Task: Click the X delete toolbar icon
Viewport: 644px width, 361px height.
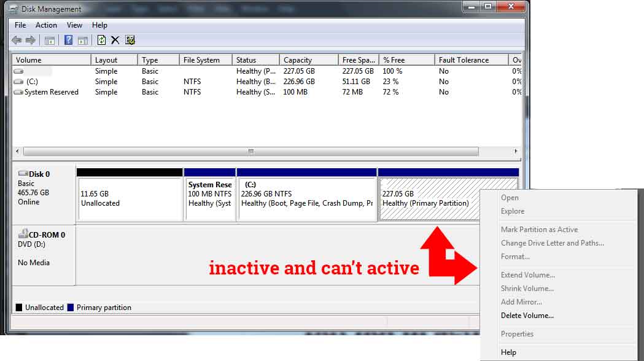Action: 115,40
